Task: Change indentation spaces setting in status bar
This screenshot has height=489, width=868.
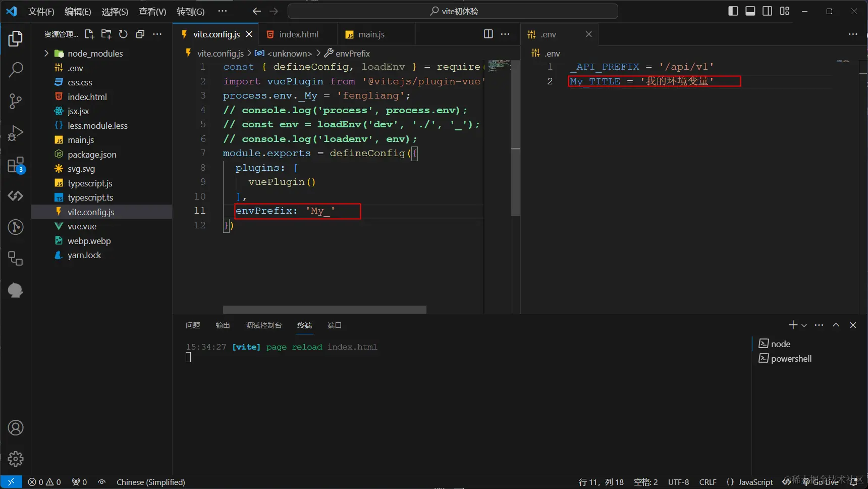Action: pyautogui.click(x=645, y=482)
